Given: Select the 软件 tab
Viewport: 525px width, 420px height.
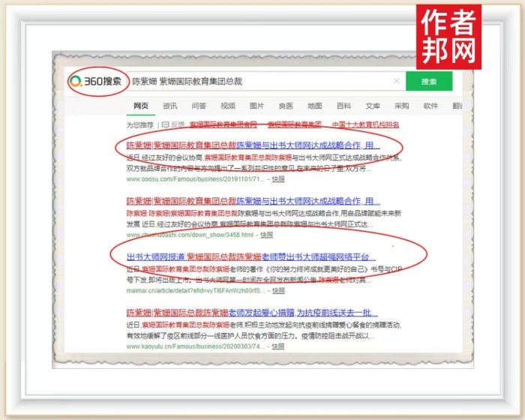Looking at the screenshot, I should [x=430, y=106].
